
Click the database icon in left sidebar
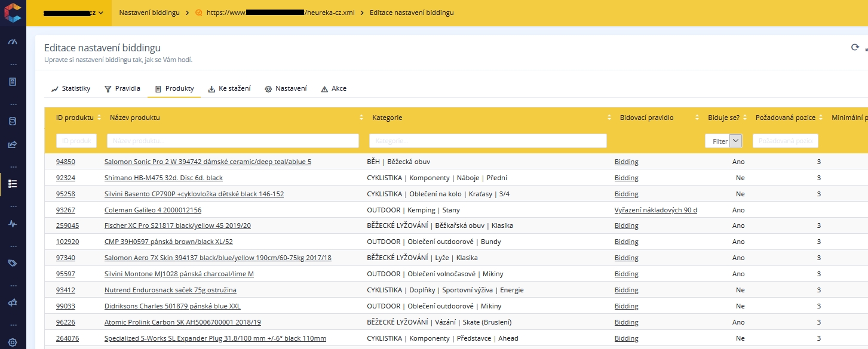[x=13, y=122]
